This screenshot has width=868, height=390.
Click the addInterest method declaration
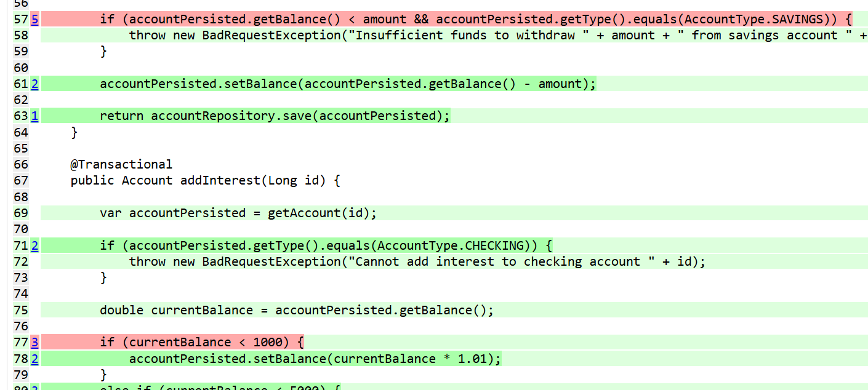(x=205, y=180)
